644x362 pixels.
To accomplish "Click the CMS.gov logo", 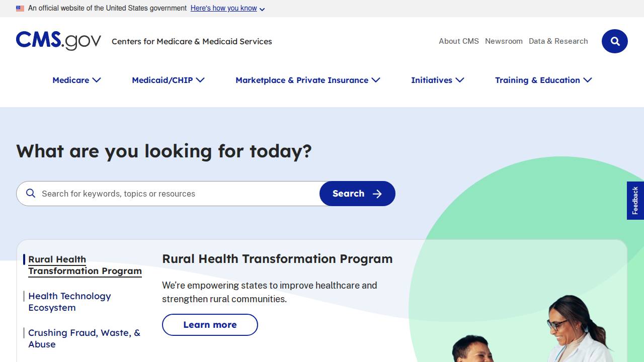I will point(58,41).
